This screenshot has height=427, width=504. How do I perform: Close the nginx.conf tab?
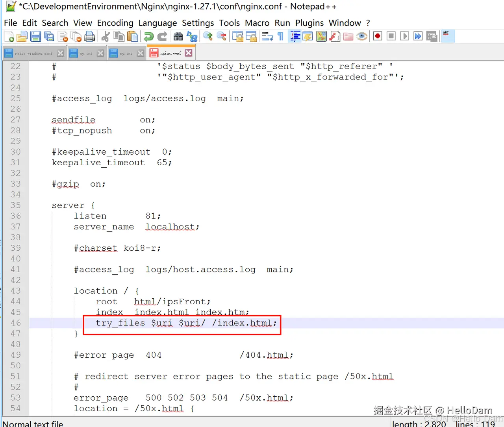click(x=189, y=53)
